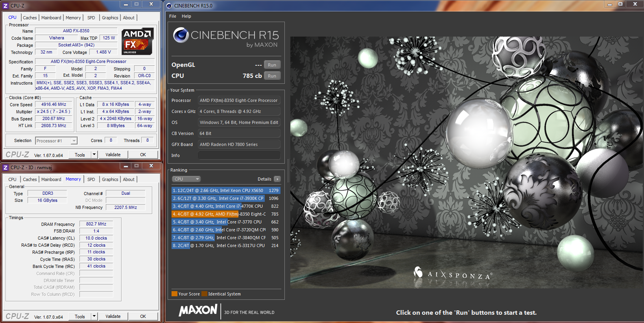Click OK in bottom CPU-Z window
The height and width of the screenshot is (323, 644).
(x=143, y=316)
